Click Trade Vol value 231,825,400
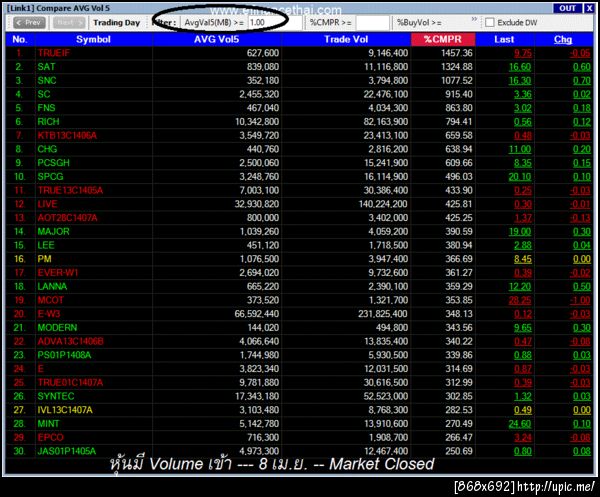This screenshot has width=600, height=497. coord(383,314)
